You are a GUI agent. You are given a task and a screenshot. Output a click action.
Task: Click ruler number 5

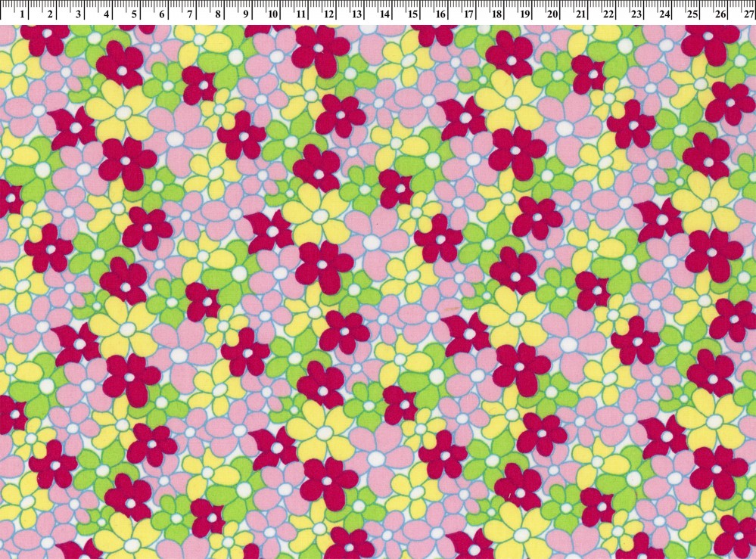[134, 14]
